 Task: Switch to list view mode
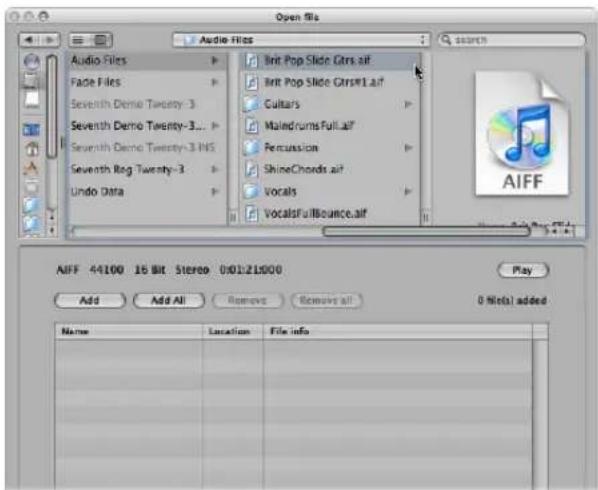[79, 40]
